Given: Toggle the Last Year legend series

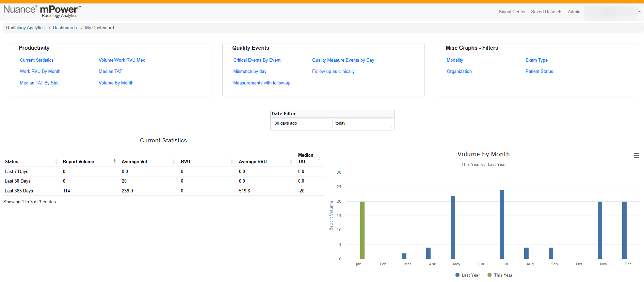Looking at the screenshot, I should 467,275.
